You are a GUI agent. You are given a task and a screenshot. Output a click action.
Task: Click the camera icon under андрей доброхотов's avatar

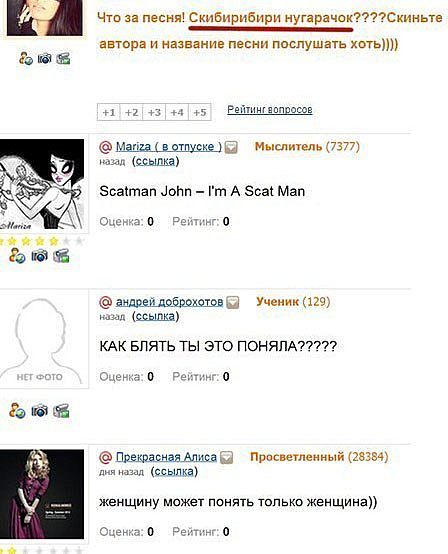(x=39, y=411)
